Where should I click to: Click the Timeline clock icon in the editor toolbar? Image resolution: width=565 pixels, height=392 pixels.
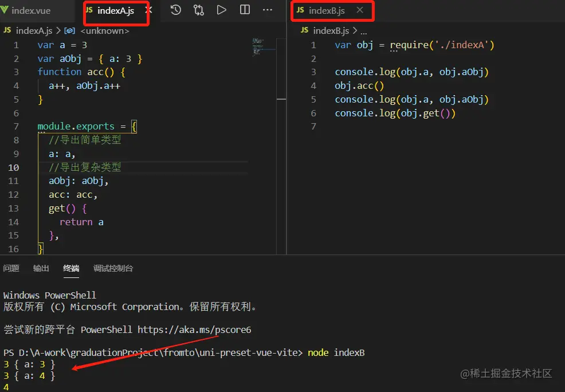(176, 10)
